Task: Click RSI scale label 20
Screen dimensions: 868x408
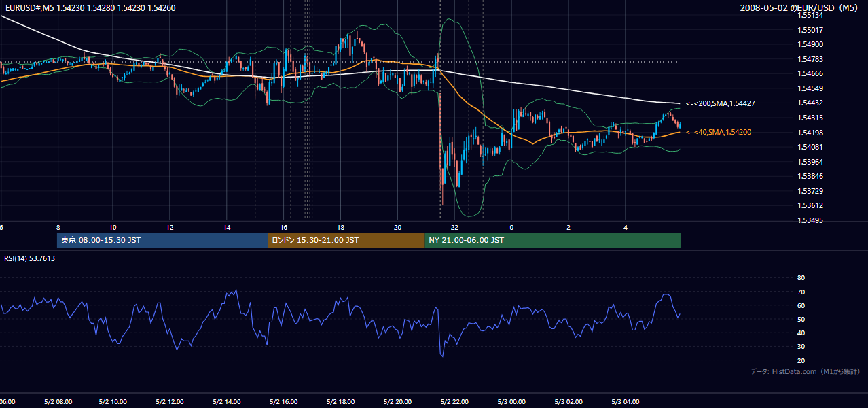Action: 801,360
